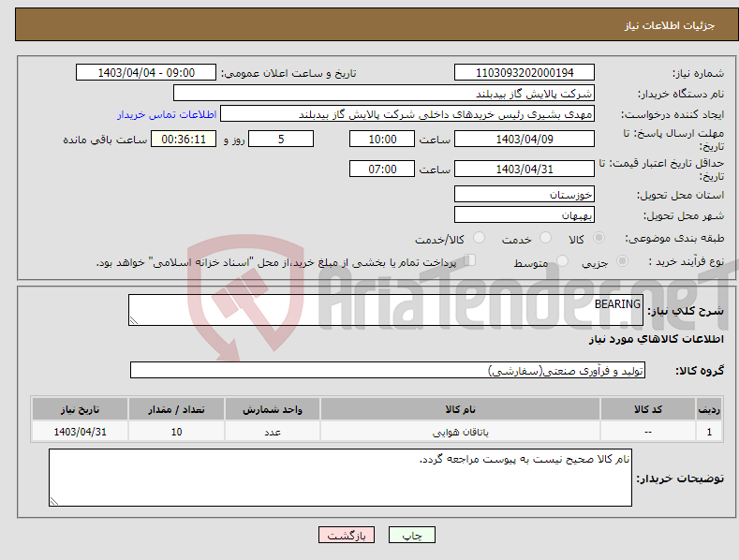Select the متوسط purchase type radio
The width and height of the screenshot is (739, 560).
[562, 260]
